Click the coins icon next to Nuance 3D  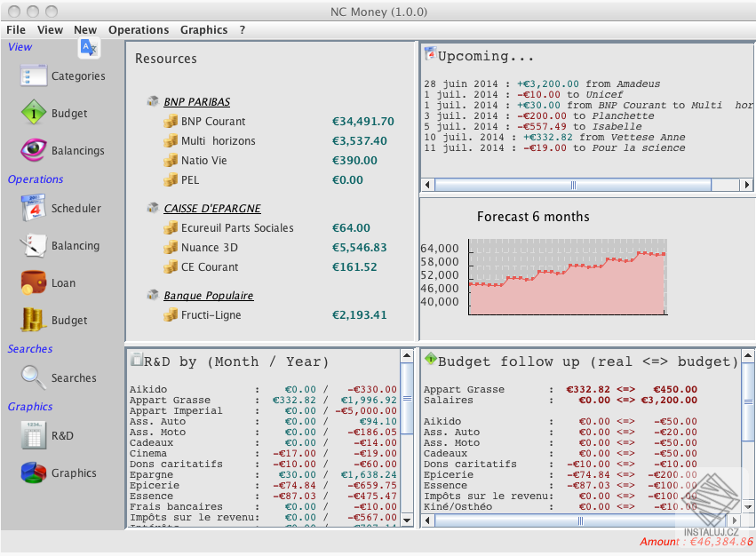[x=171, y=248]
